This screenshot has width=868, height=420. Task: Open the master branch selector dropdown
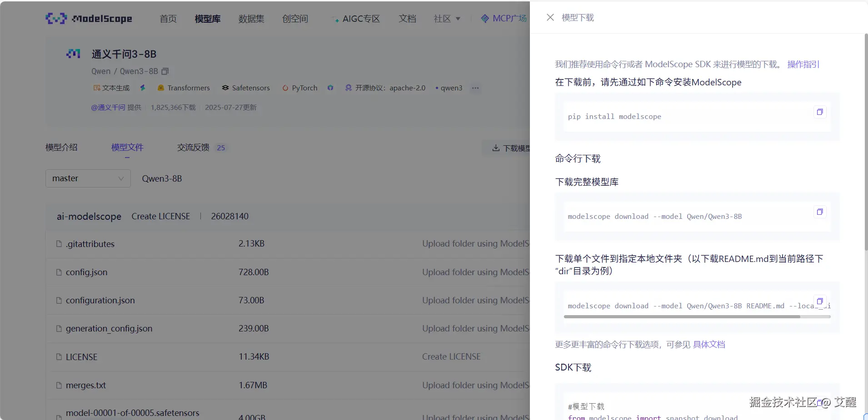pyautogui.click(x=88, y=178)
